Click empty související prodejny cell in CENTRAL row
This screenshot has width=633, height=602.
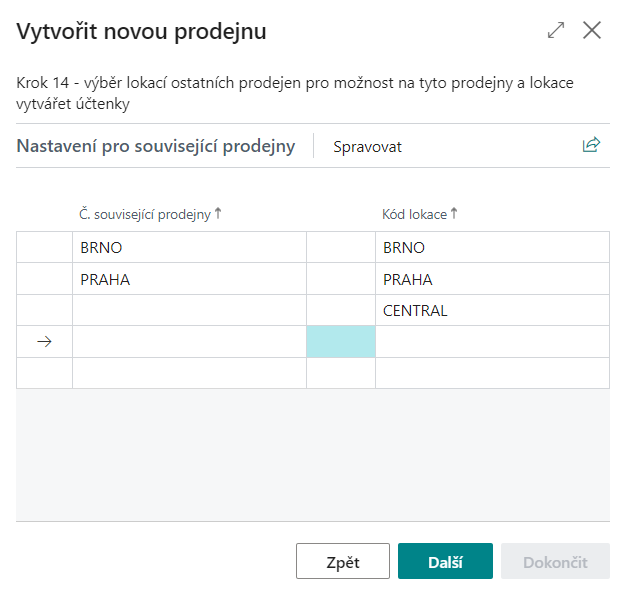pyautogui.click(x=189, y=310)
